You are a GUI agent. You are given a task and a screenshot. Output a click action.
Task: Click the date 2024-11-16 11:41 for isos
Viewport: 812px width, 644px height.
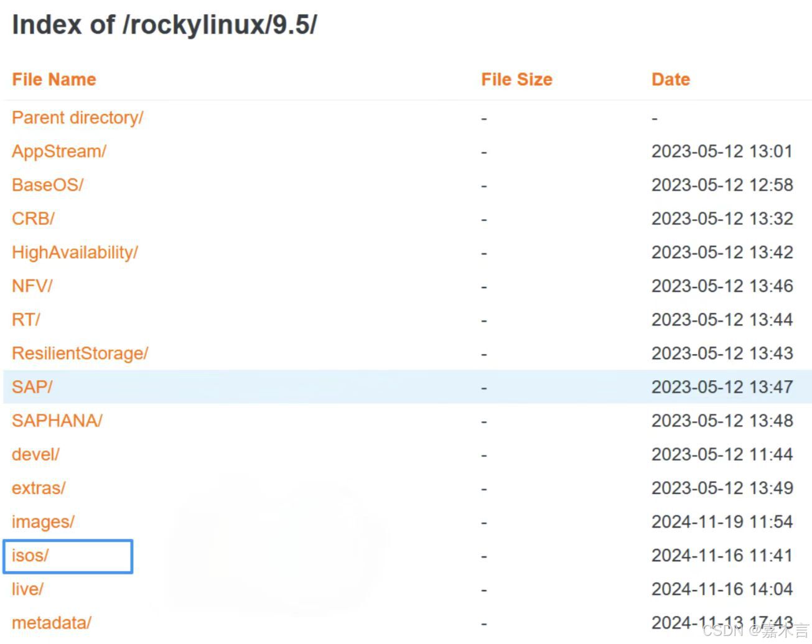click(x=722, y=555)
